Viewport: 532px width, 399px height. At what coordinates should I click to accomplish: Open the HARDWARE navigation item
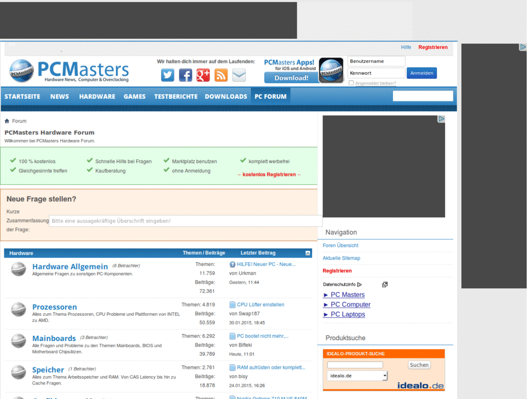97,96
